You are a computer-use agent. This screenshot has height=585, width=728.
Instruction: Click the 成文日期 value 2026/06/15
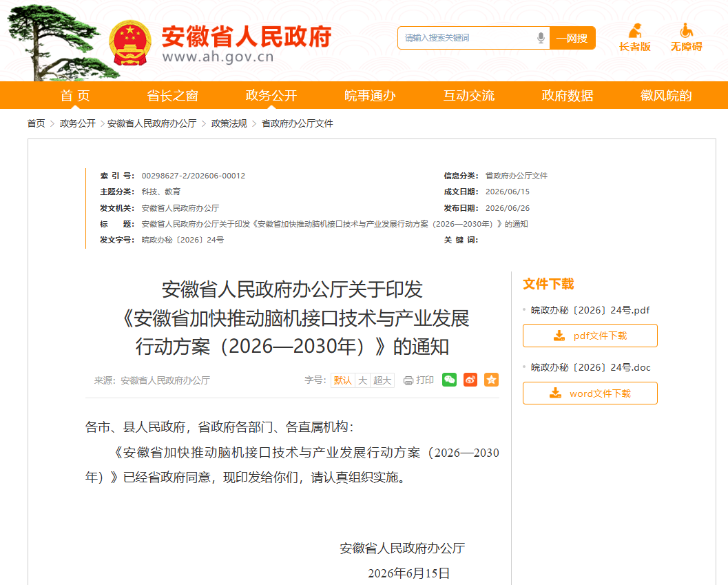[x=508, y=192]
